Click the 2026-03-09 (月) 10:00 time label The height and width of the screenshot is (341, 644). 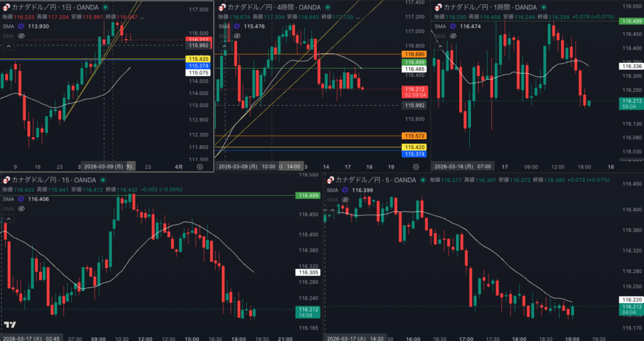click(247, 167)
